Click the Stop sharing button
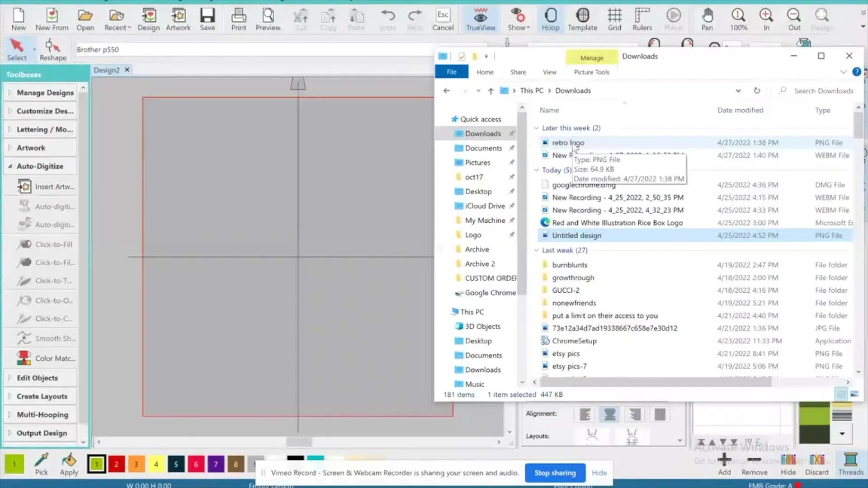The width and height of the screenshot is (868, 488). pos(555,473)
